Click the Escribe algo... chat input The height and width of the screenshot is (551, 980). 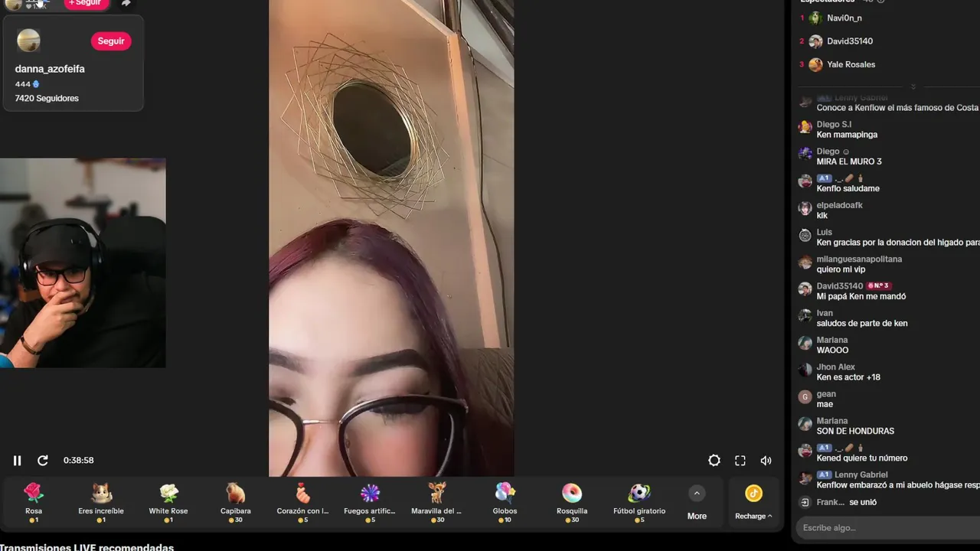pos(888,527)
